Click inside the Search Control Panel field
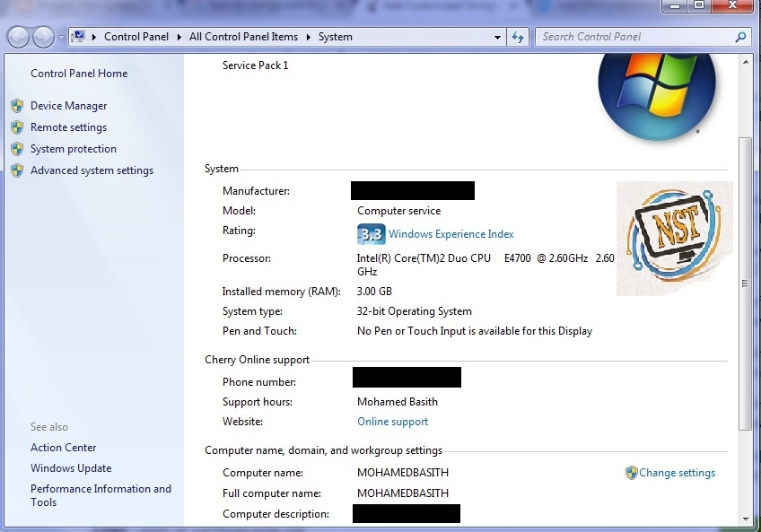The width and height of the screenshot is (761, 532). 628,36
